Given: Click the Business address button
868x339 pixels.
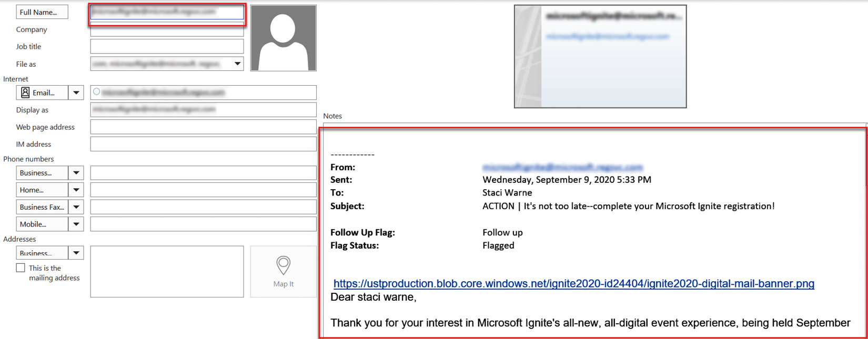Looking at the screenshot, I should (42, 253).
